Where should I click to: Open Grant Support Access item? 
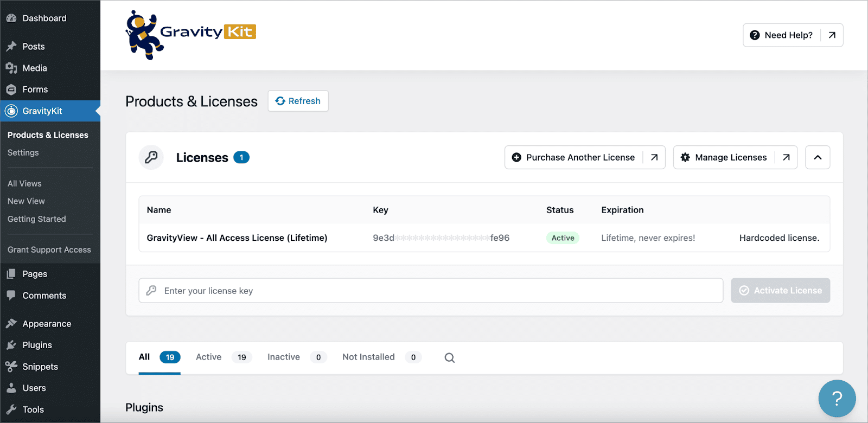[49, 250]
